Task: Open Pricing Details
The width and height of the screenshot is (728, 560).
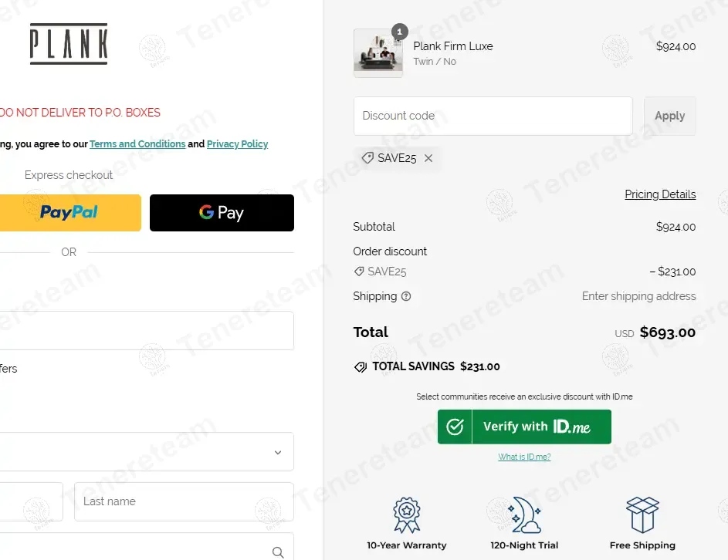Action: [660, 194]
